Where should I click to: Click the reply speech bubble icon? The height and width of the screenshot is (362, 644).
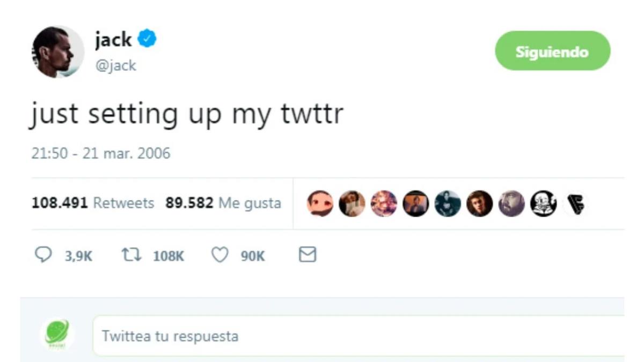pyautogui.click(x=42, y=255)
